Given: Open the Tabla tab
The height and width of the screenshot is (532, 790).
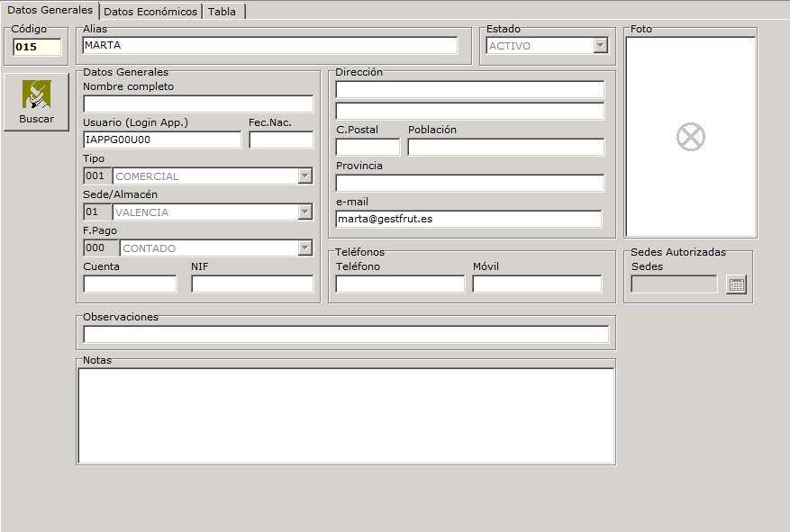Looking at the screenshot, I should [x=222, y=12].
